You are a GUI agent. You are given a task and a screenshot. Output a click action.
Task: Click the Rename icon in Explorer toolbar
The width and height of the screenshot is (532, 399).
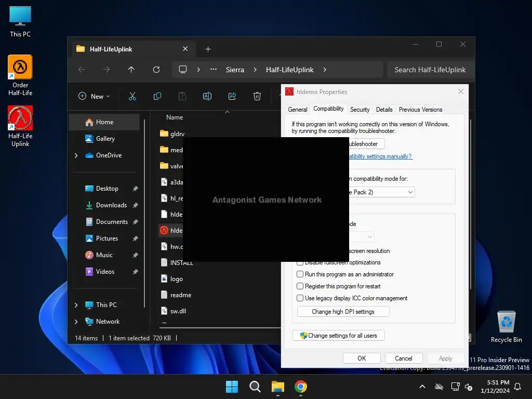[x=207, y=96]
